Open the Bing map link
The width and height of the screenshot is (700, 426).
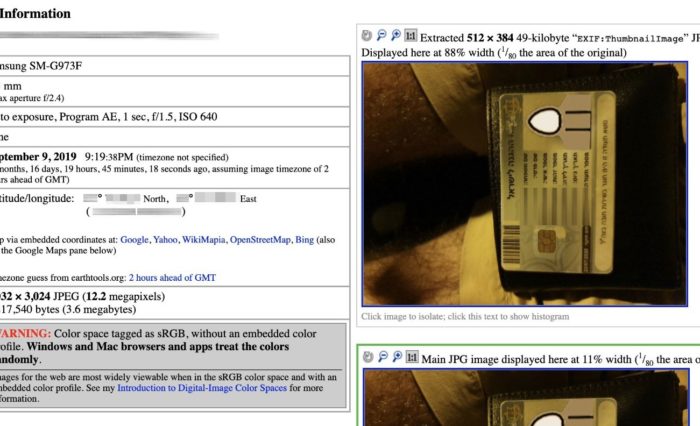[304, 240]
